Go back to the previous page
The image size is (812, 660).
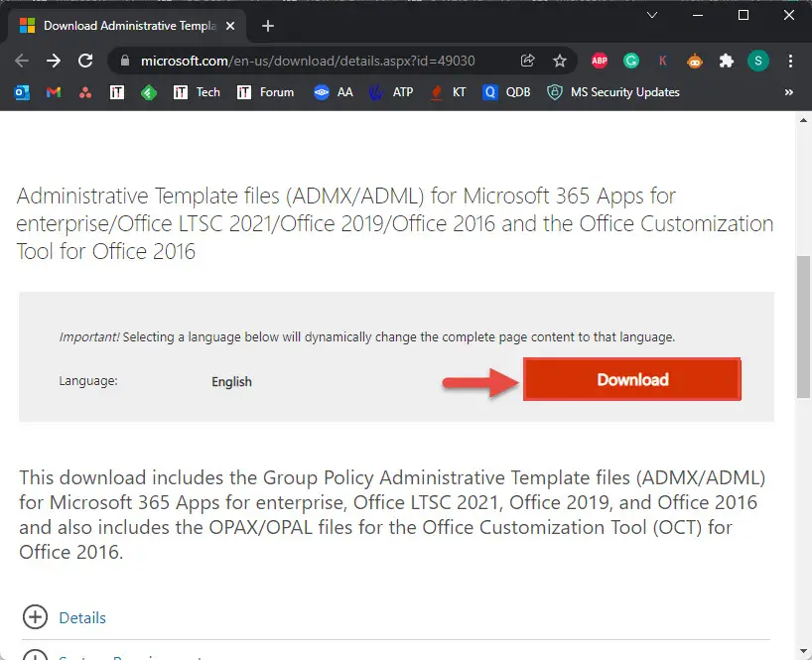22,61
